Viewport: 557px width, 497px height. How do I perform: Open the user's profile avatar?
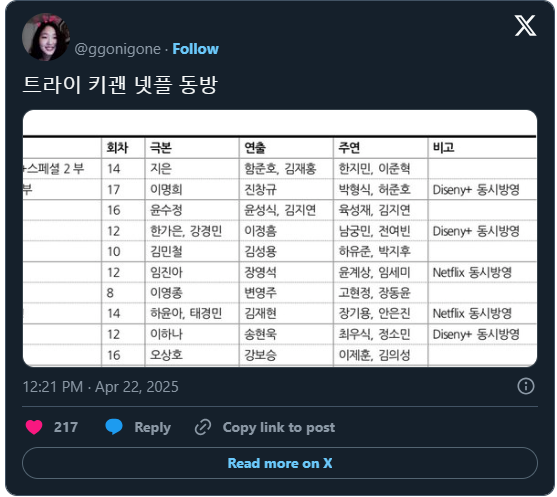click(x=46, y=37)
